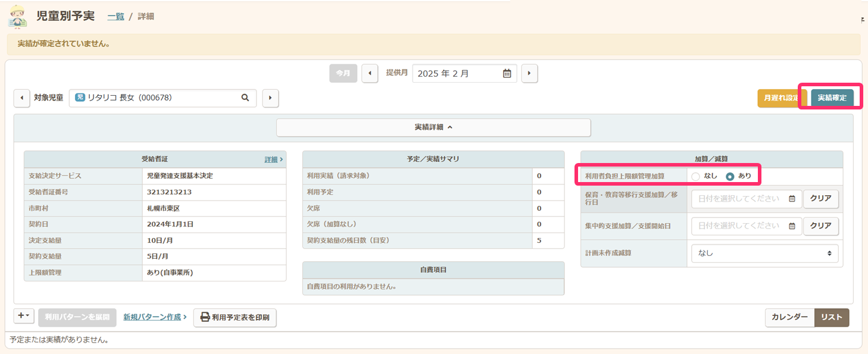Click the search magnifier in 対象児童 field

(245, 98)
